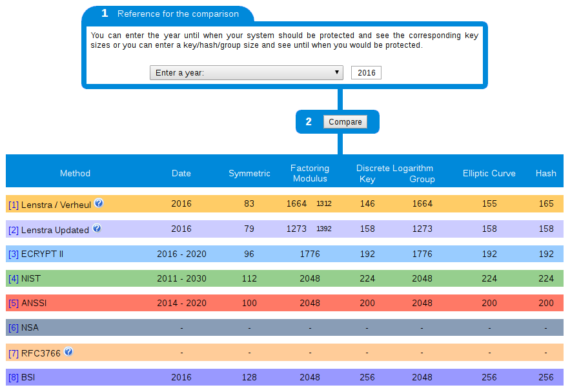Click date '2016 - 2020' in ECRYPT II row
This screenshot has height=392, width=570.
coord(181,254)
